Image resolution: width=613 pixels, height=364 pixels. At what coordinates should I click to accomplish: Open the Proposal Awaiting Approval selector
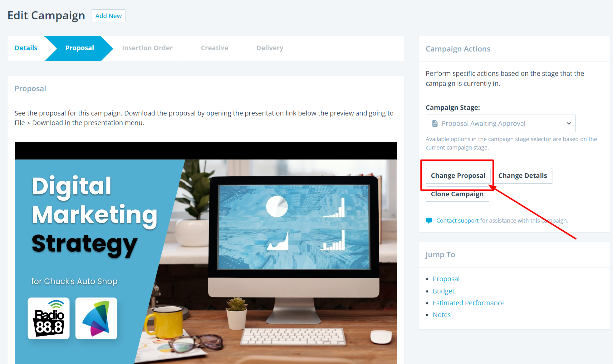[500, 124]
